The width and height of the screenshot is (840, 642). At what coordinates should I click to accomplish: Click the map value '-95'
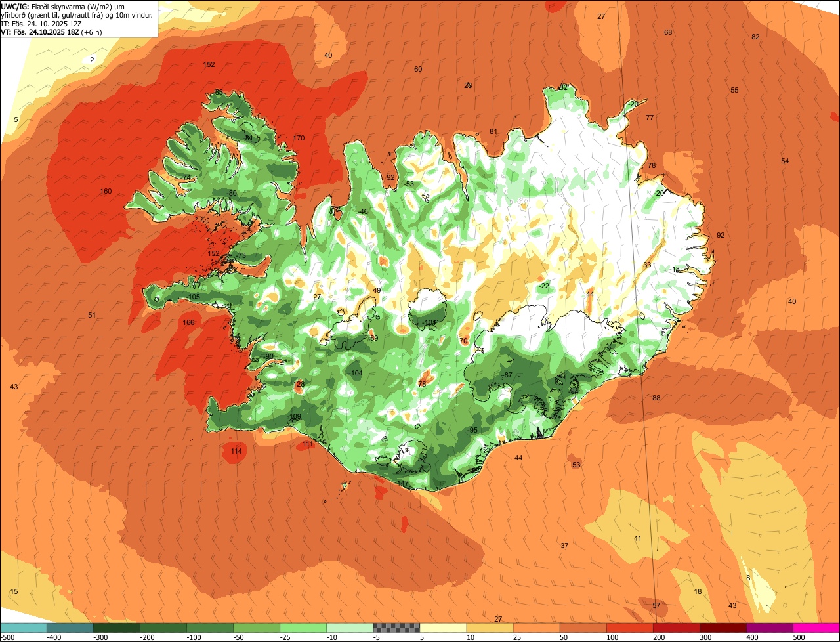pyautogui.click(x=472, y=430)
